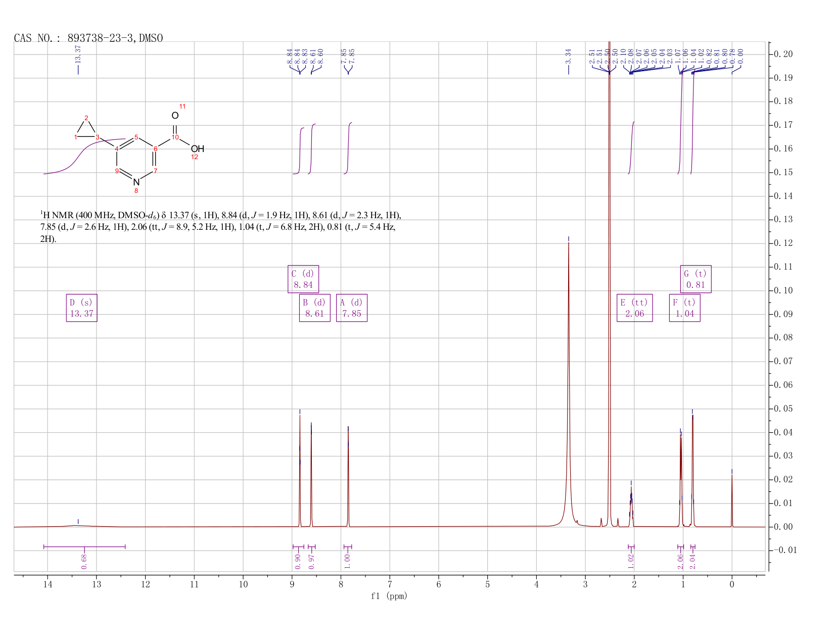
Task: Click the integral bracket under 13.37 ppm region
Action: pos(84,547)
